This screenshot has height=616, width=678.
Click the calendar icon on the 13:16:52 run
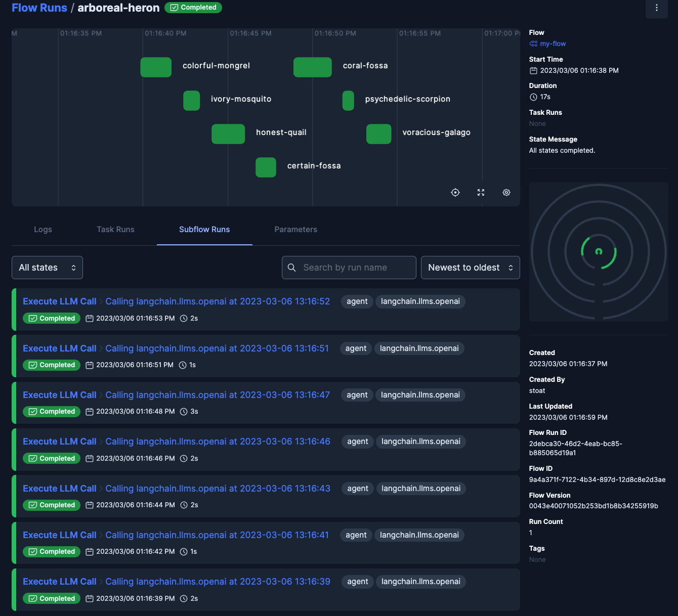click(x=90, y=318)
